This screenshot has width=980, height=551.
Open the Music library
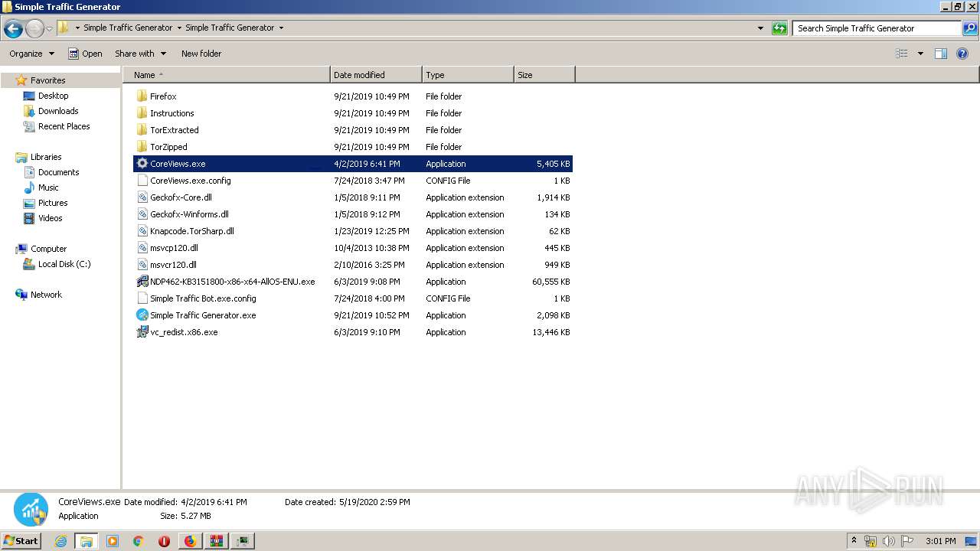click(48, 187)
